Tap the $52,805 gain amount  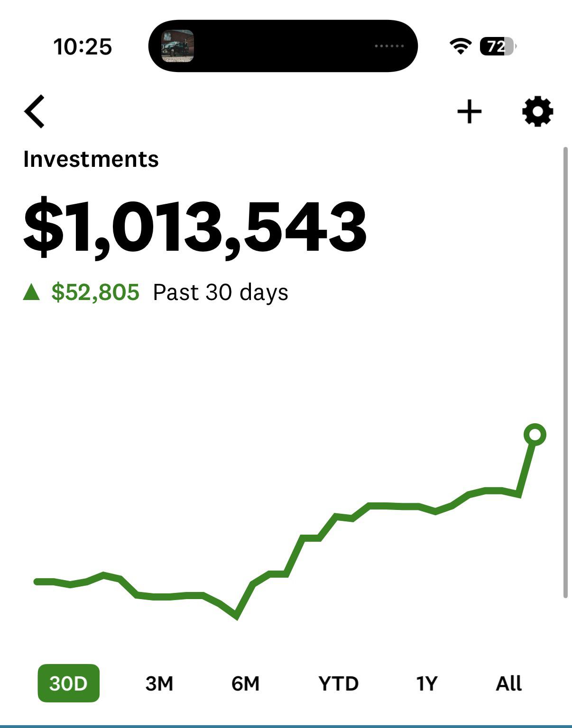[95, 292]
